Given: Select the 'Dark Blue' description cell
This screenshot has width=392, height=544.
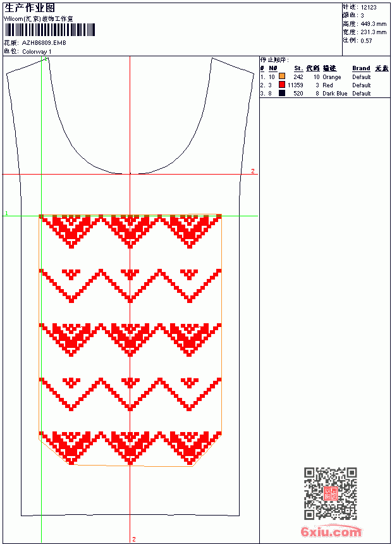Looking at the screenshot, I should pyautogui.click(x=334, y=94).
